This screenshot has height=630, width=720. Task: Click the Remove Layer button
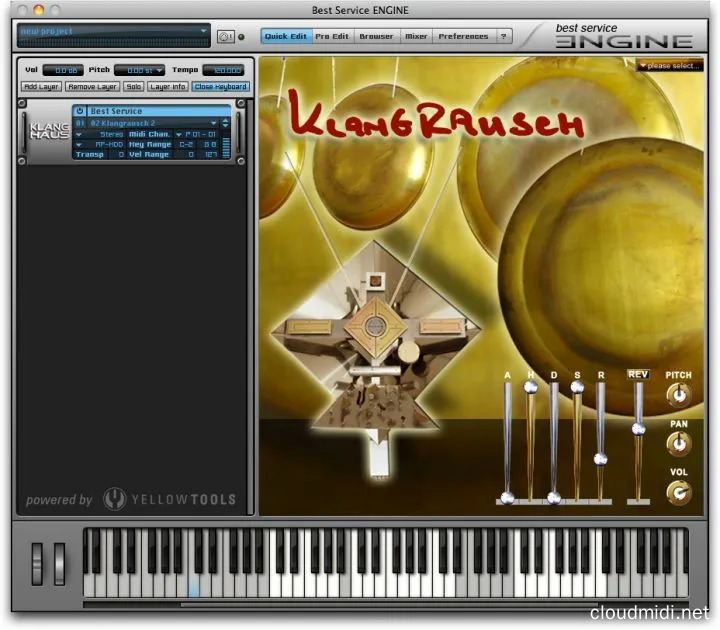coord(93,87)
